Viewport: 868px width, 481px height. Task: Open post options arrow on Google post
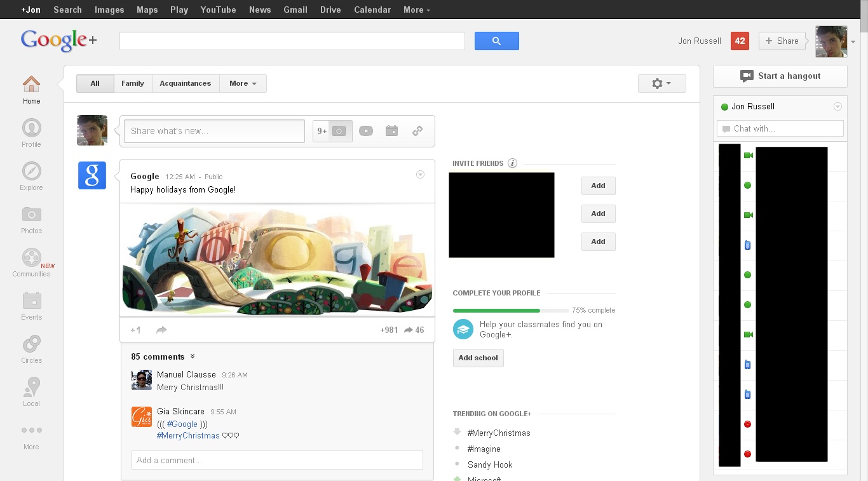[420, 175]
